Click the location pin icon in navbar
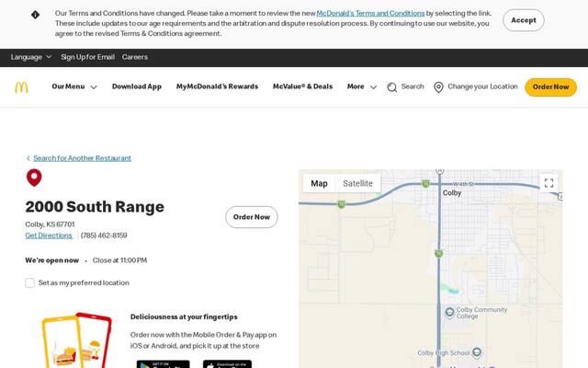The image size is (588, 368). coord(438,87)
